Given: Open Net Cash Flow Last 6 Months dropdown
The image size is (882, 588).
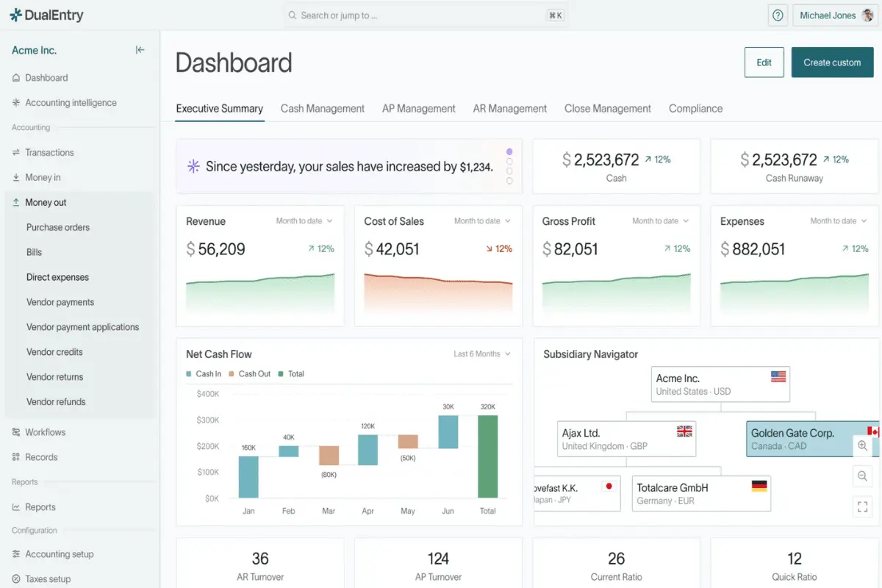Looking at the screenshot, I should pyautogui.click(x=482, y=354).
